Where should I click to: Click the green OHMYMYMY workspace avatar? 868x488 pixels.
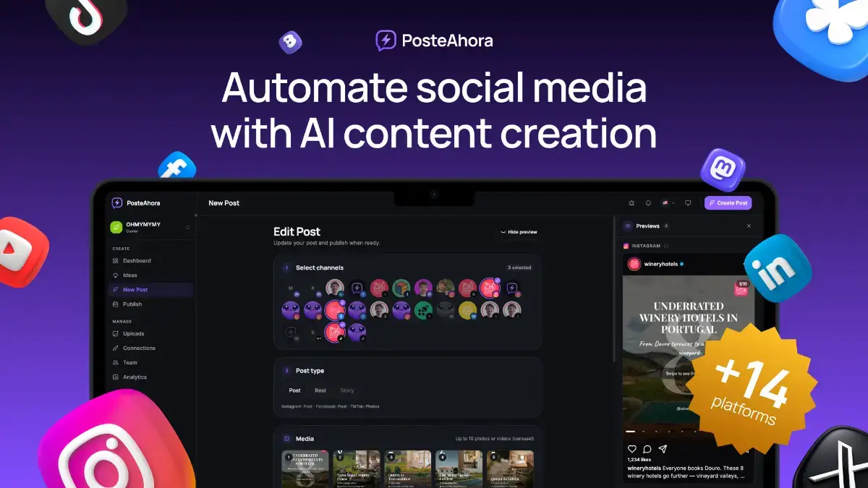(x=116, y=227)
